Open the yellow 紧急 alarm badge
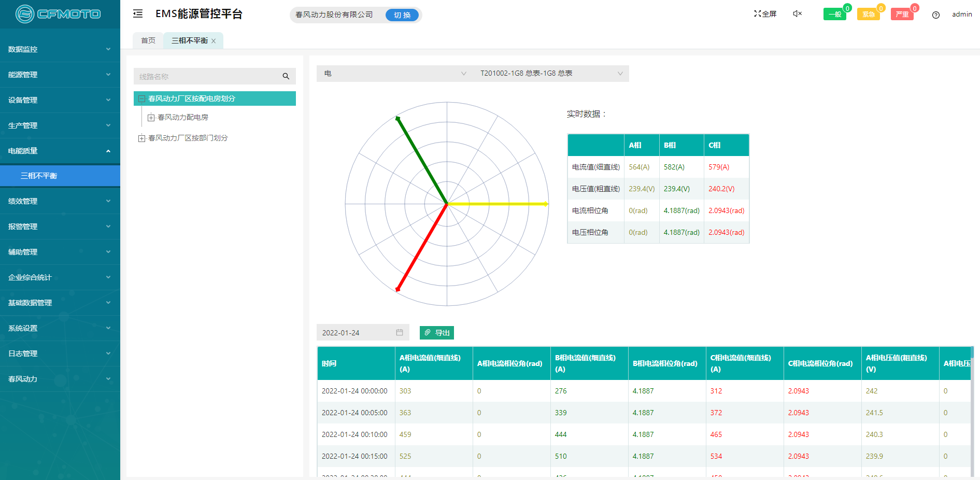This screenshot has width=980, height=480. (868, 15)
